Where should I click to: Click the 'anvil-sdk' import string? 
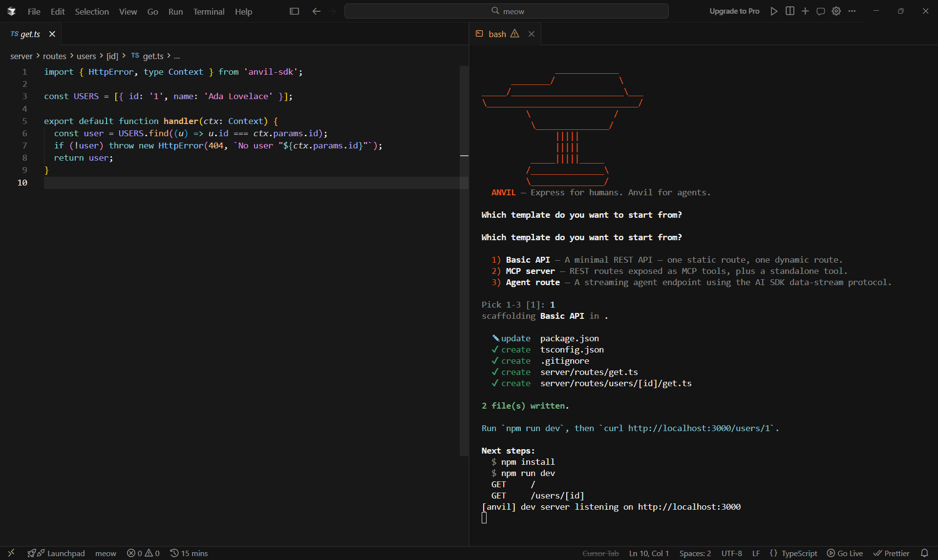pyautogui.click(x=271, y=72)
